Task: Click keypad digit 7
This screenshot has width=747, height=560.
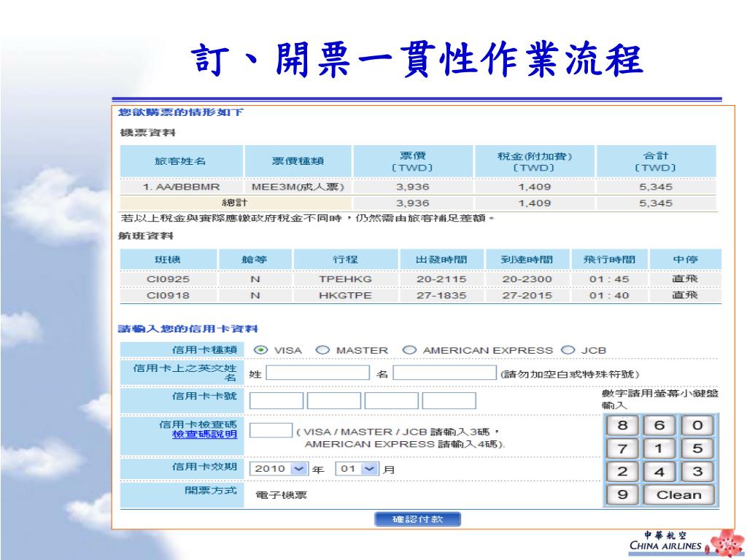Action: click(x=622, y=448)
